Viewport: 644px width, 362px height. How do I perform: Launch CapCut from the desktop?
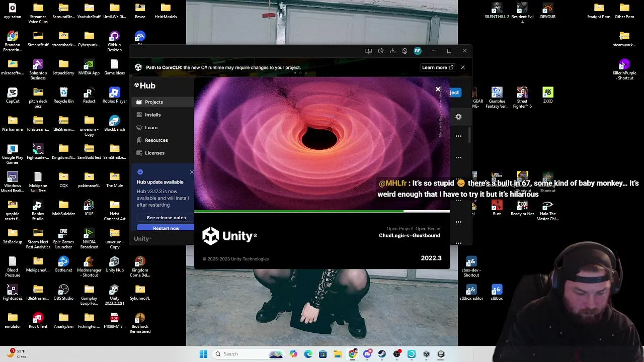click(x=13, y=95)
